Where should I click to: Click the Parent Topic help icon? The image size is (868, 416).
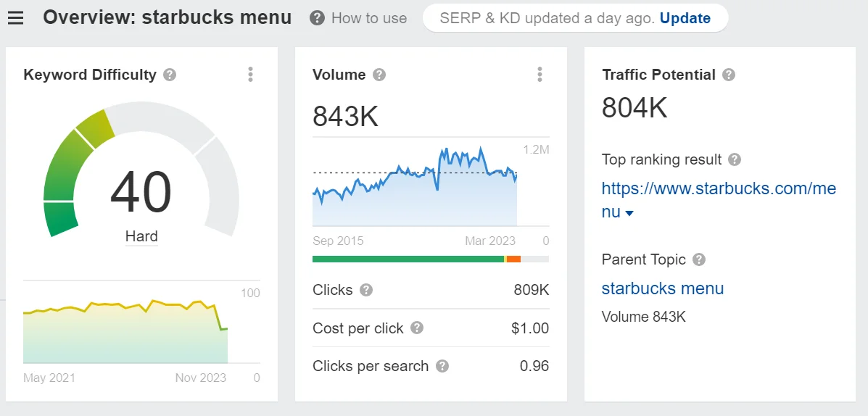coord(699,259)
